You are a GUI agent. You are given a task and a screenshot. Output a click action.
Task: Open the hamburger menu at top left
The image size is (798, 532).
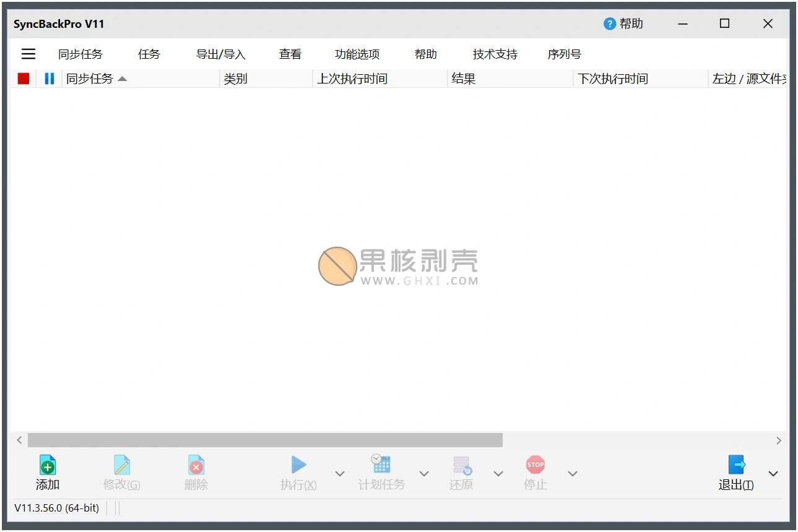pyautogui.click(x=28, y=54)
